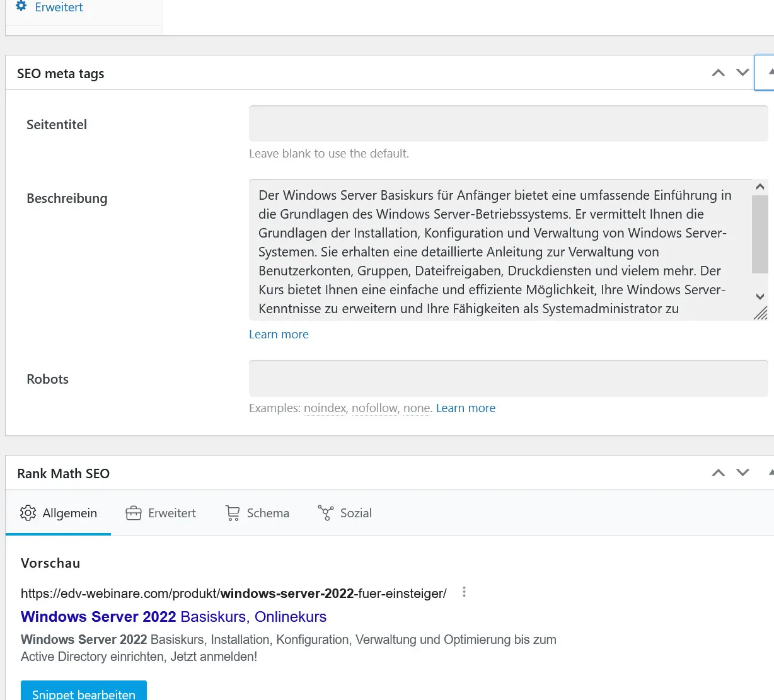Image resolution: width=774 pixels, height=700 pixels.
Task: Move Rank Math SEO panel up
Action: [x=719, y=473]
